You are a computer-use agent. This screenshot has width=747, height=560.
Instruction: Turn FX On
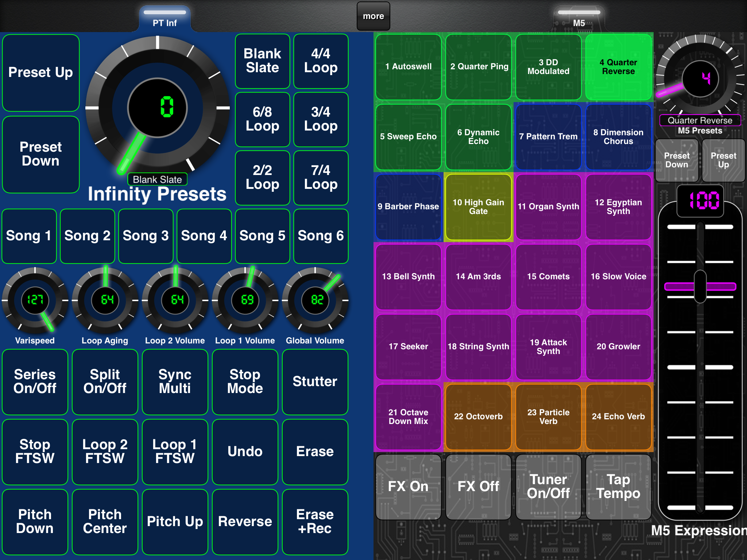409,487
